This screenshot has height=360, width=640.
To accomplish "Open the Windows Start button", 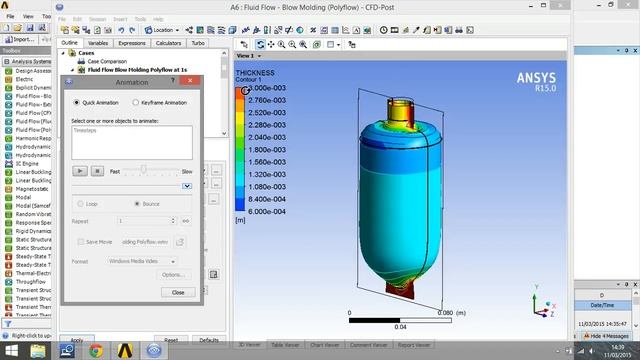I will coord(11,351).
